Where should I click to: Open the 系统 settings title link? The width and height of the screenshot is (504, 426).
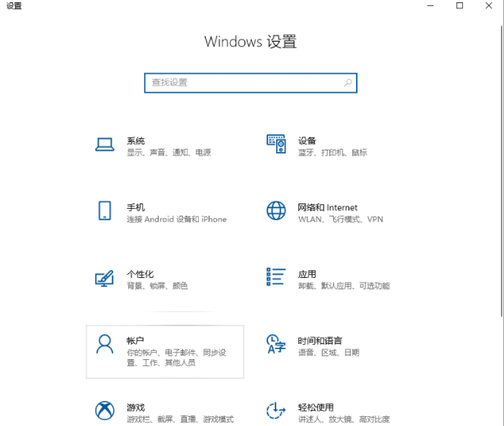pos(136,140)
